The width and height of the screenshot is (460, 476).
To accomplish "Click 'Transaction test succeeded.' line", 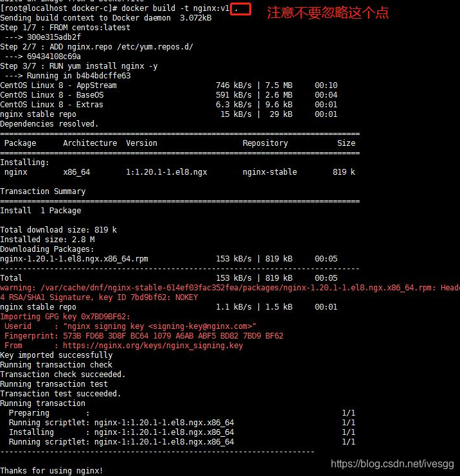I will [x=61, y=394].
